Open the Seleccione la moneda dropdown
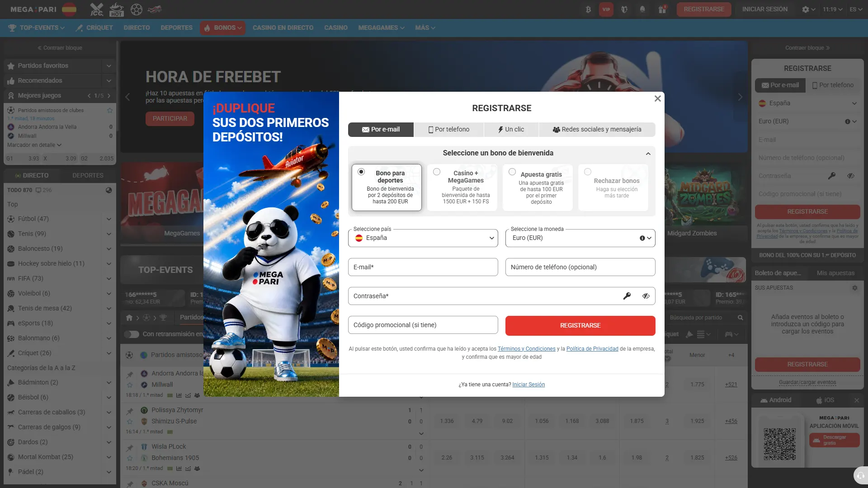Image resolution: width=868 pixels, height=488 pixels. [x=580, y=238]
